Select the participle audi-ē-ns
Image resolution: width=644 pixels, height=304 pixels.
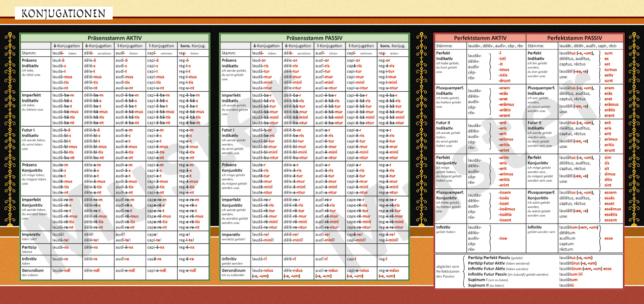tap(124, 247)
